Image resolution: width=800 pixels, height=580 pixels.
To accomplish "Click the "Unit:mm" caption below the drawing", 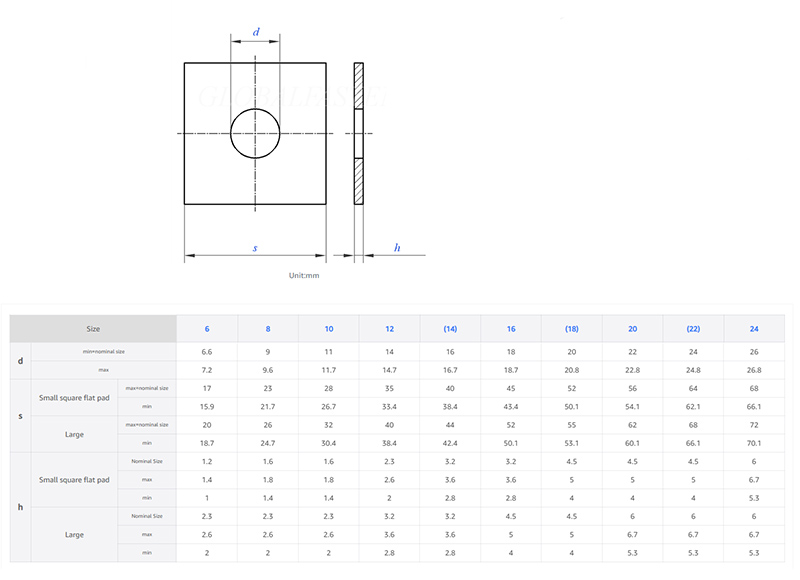I will [303, 275].
